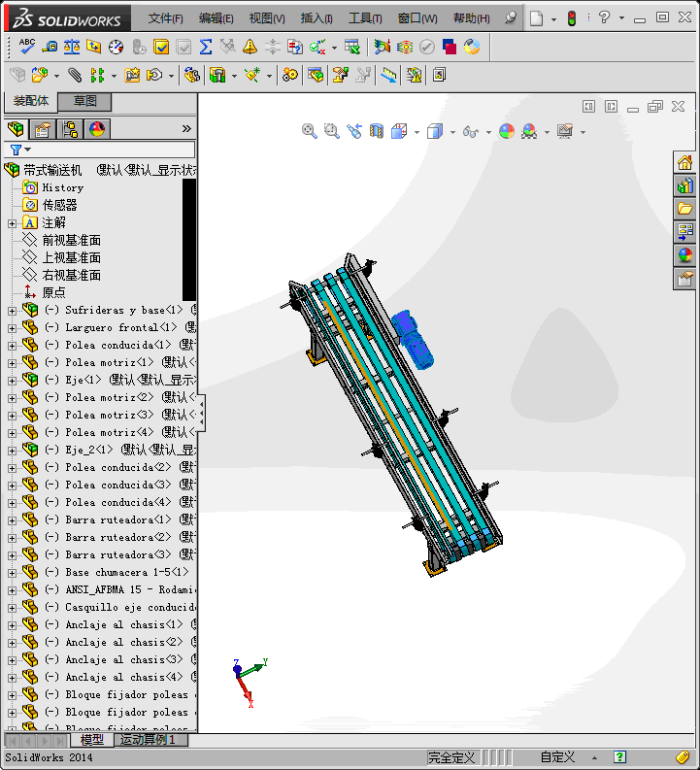Open the ConfigurationManager panel tab
Screen dimensions: 700x770
[70, 129]
